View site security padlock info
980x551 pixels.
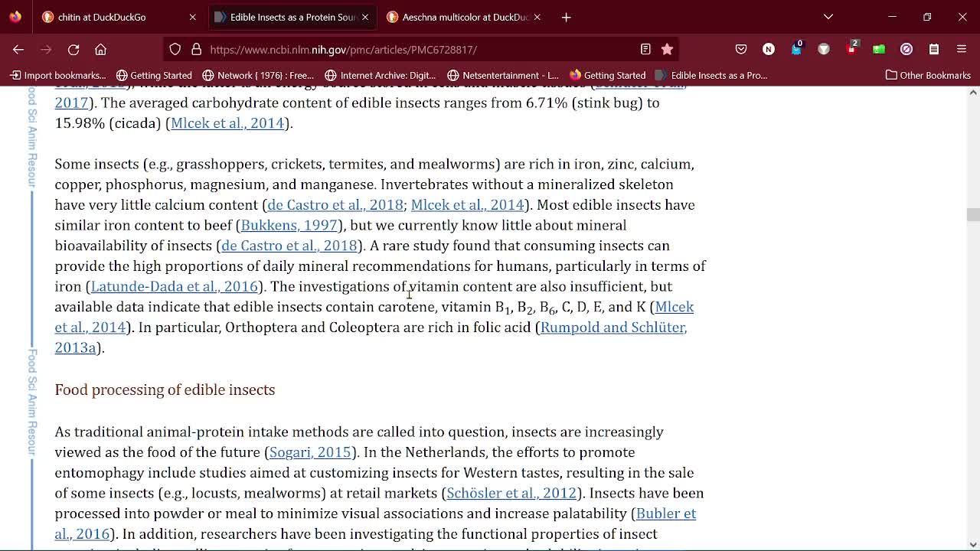[196, 49]
